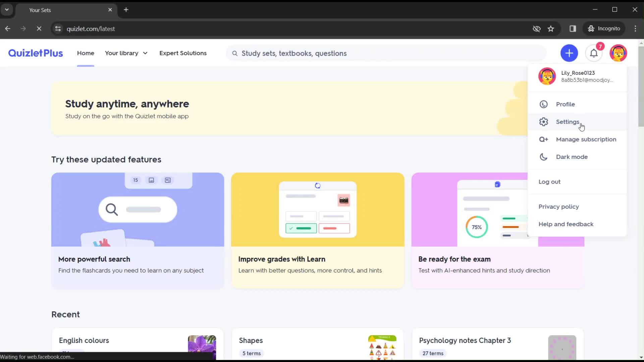Click the search input field in navbar
This screenshot has width=644, height=362.
click(294, 53)
